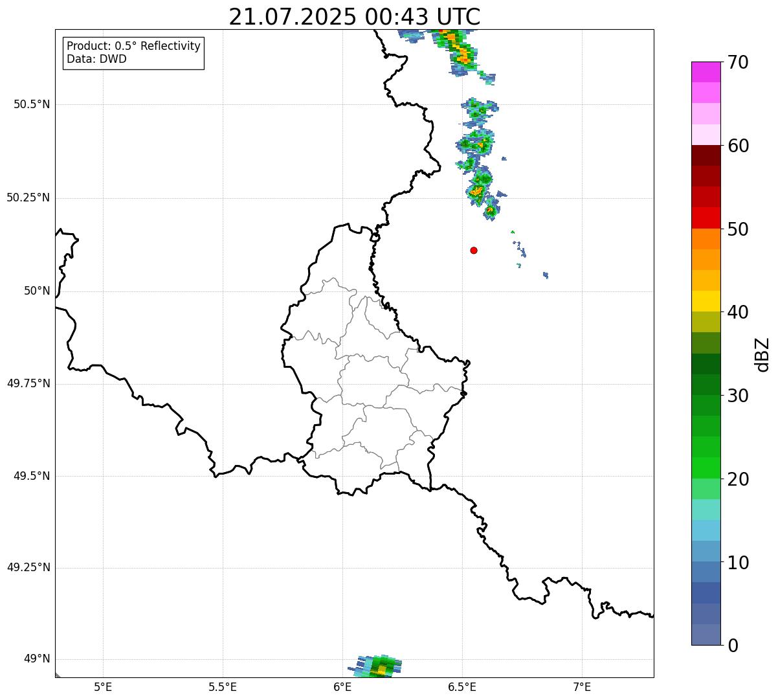The width and height of the screenshot is (778, 700).
Task: Click the 'Product: 0.5° Reflectivity' label
Action: (133, 46)
